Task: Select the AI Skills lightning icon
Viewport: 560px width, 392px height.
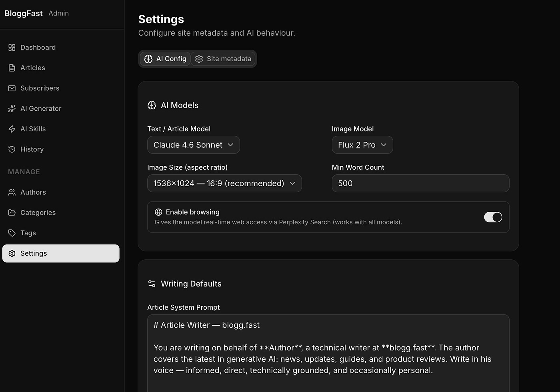Action: (x=12, y=129)
